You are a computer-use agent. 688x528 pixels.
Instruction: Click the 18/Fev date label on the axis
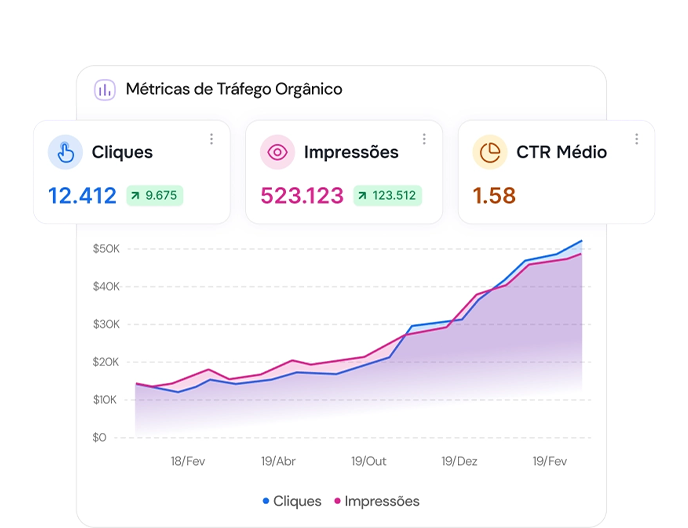pos(188,462)
